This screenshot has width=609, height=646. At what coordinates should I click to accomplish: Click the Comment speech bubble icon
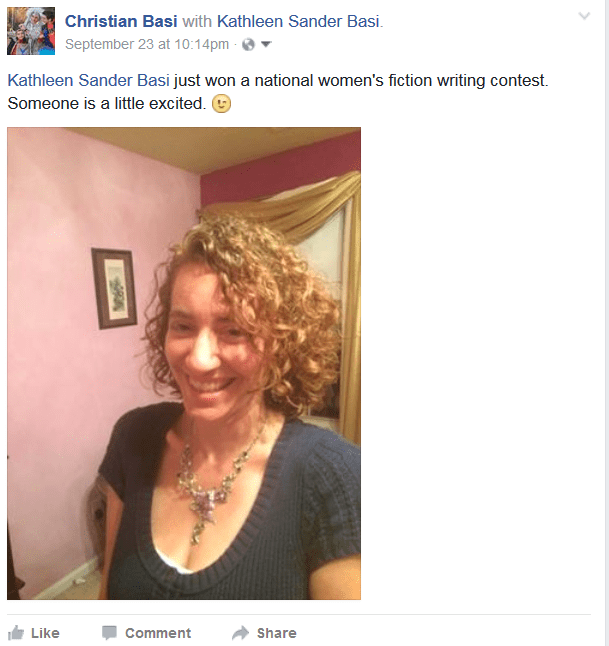pyautogui.click(x=109, y=633)
